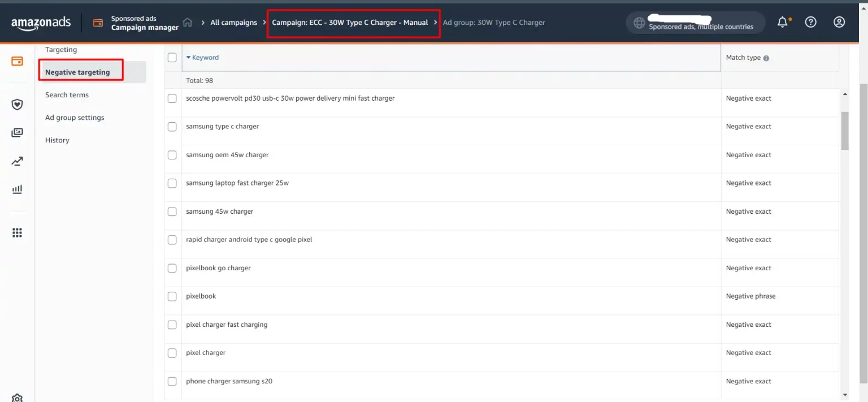868x402 pixels.
Task: Click the keyword table vertical scrollbar thumb
Action: 845,131
